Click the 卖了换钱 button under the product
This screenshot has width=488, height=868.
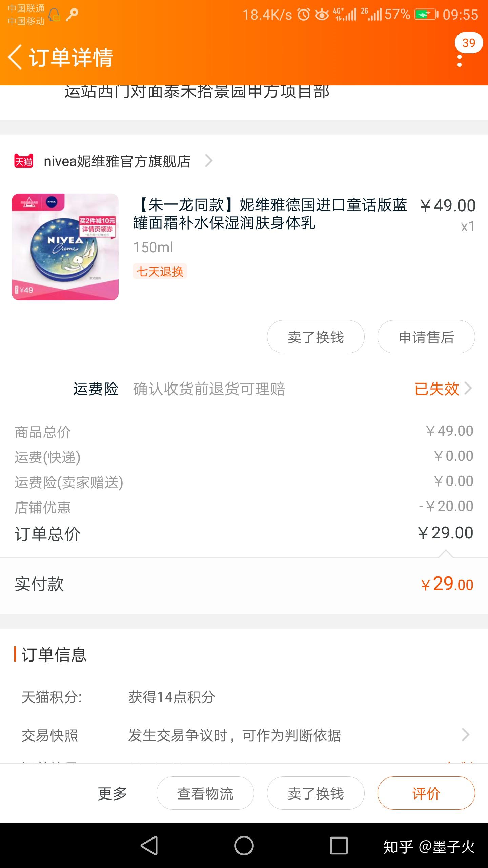tap(316, 337)
